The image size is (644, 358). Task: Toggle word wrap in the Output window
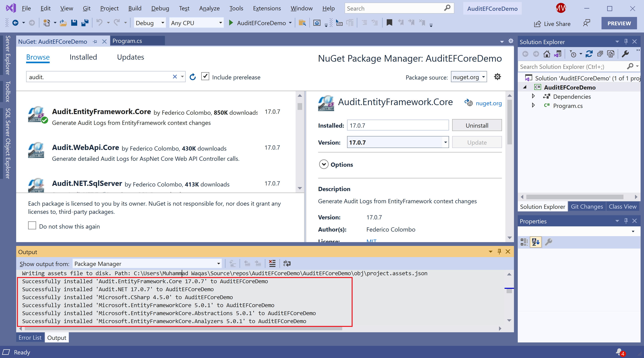[x=287, y=263]
